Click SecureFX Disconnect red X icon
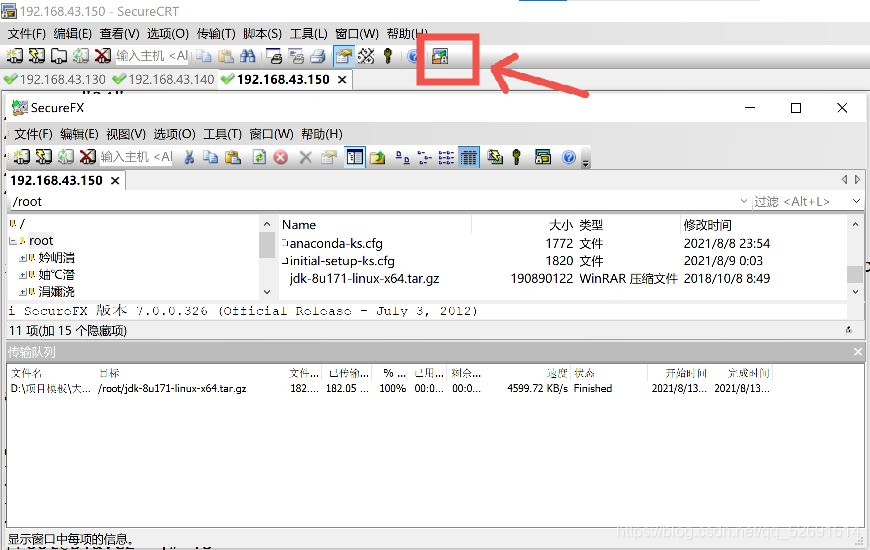Screen dimensions: 870x550 point(88,157)
